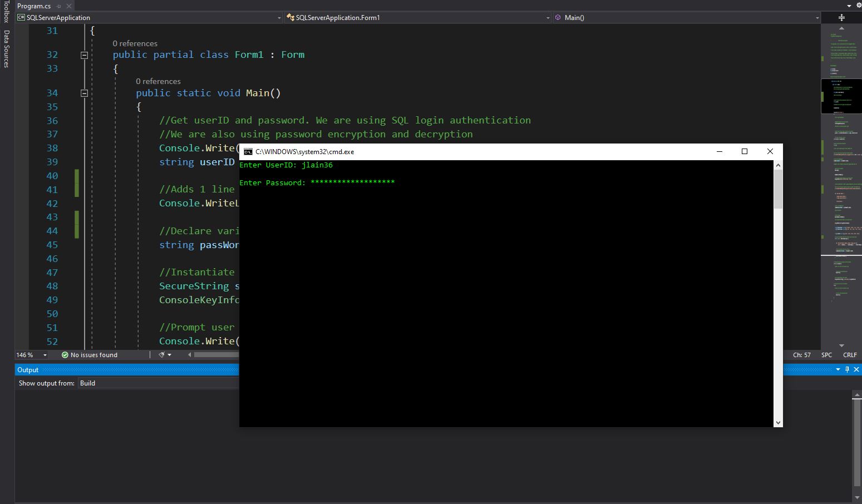Click the references label above Main()
The height and width of the screenshot is (504, 862).
coord(158,81)
